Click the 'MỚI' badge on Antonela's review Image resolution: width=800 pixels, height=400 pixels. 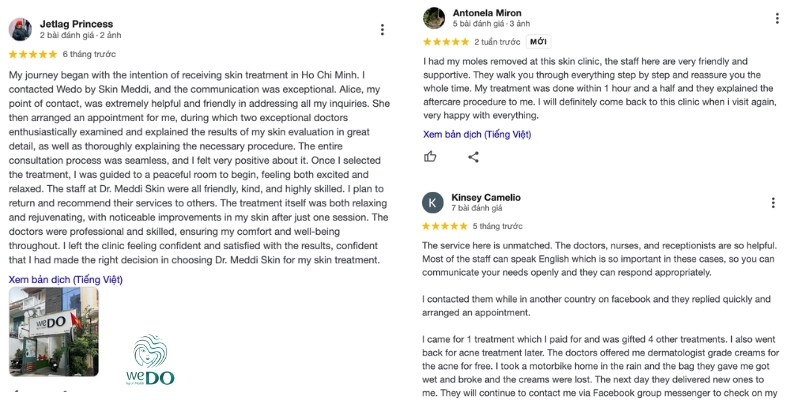[538, 42]
